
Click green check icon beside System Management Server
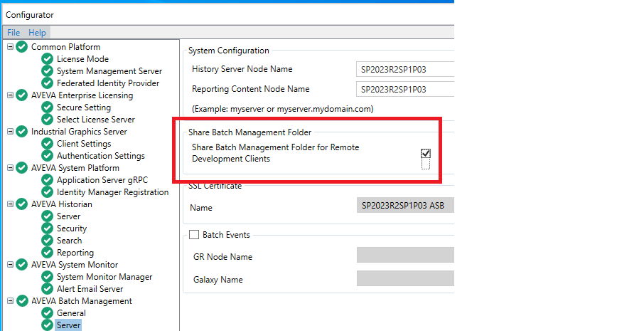[x=47, y=71]
